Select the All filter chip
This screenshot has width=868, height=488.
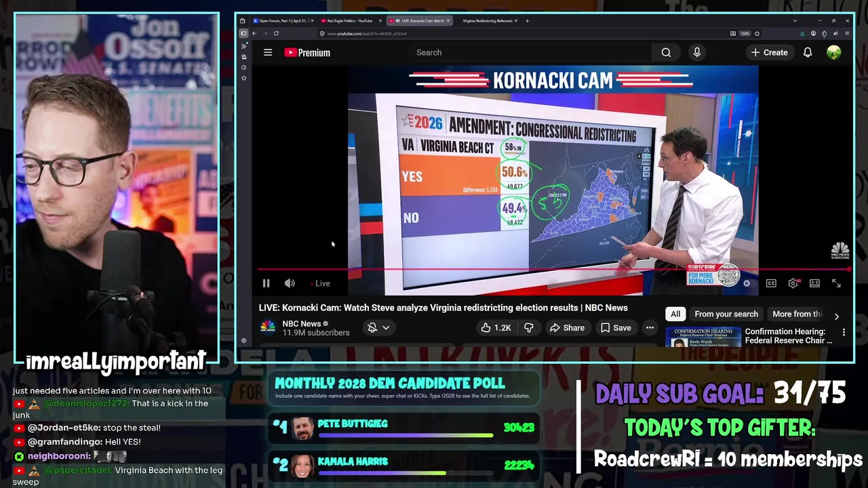[675, 314]
